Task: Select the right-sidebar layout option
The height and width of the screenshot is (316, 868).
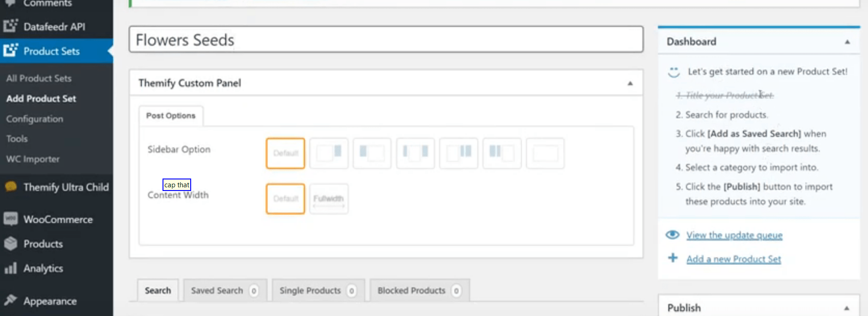Action: pos(329,153)
